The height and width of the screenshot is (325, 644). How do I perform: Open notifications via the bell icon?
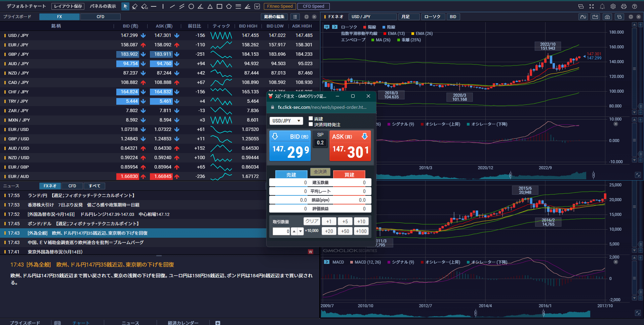tap(602, 6)
